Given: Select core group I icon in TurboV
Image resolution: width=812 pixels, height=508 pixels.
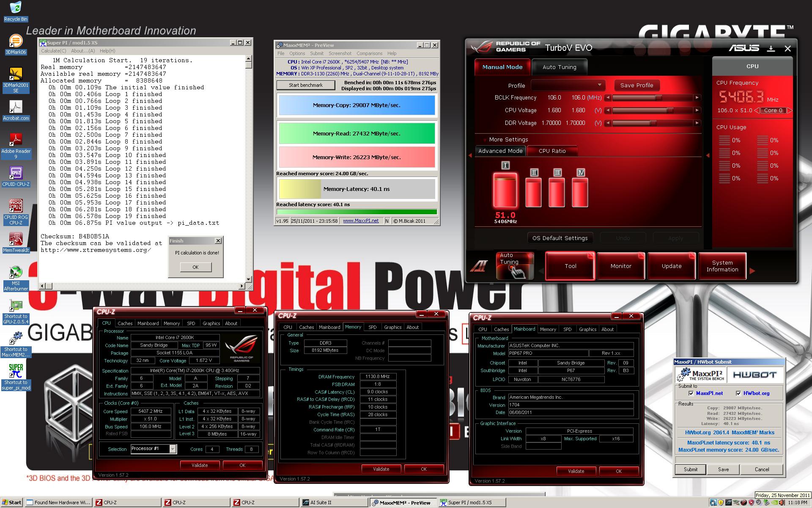Looking at the screenshot, I should tap(505, 165).
